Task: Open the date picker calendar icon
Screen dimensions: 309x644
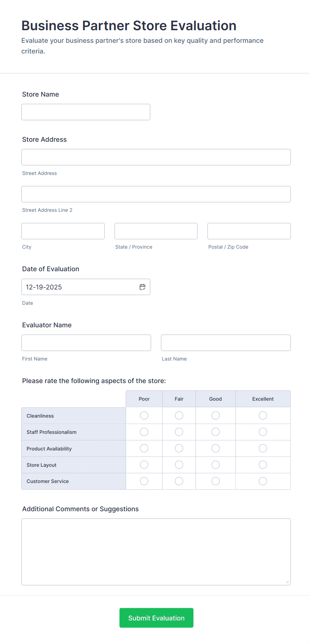Action: click(x=142, y=286)
